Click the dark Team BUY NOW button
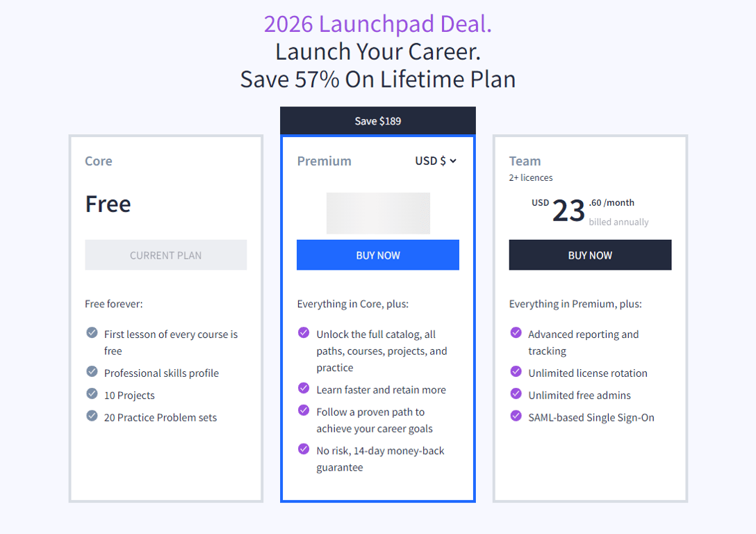This screenshot has height=534, width=756. coord(590,254)
